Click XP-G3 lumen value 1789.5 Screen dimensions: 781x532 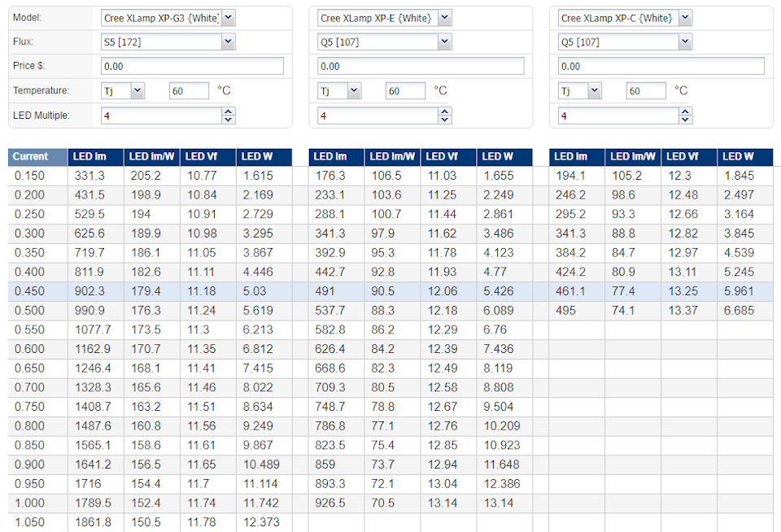93,503
